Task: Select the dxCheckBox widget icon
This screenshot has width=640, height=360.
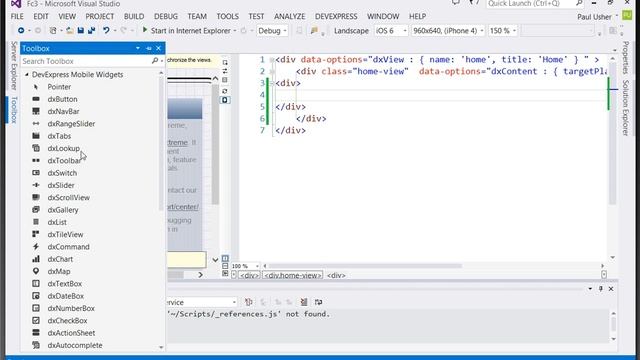Action: pyautogui.click(x=36, y=320)
